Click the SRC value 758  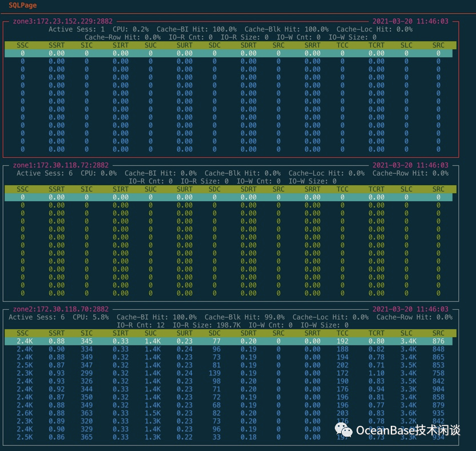coord(438,373)
